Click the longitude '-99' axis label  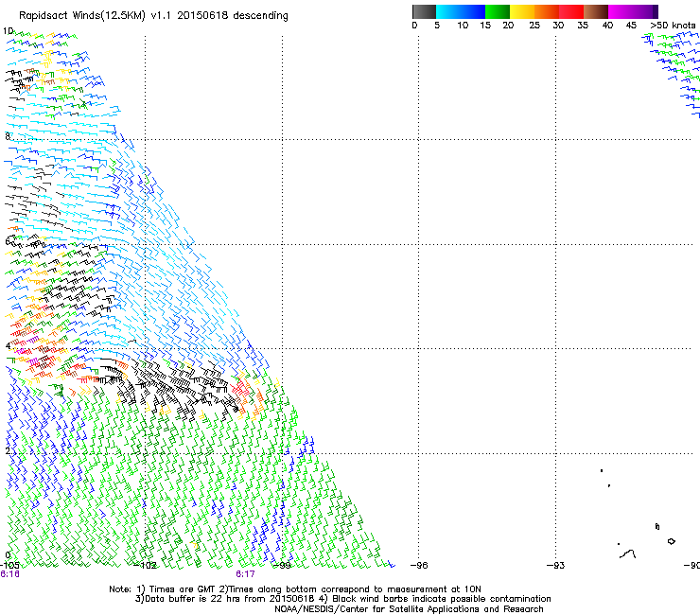[x=281, y=566]
